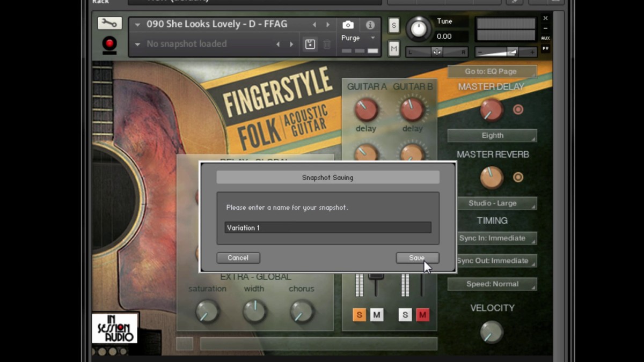644x362 pixels.
Task: Open the snapshot camera view
Action: [x=348, y=24]
